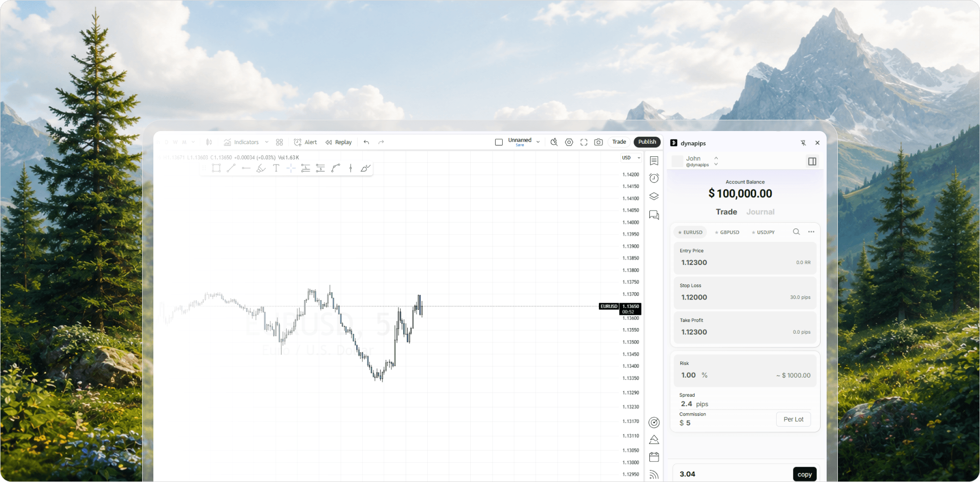Click the Per Lot commission button
The image size is (980, 482).
point(793,419)
